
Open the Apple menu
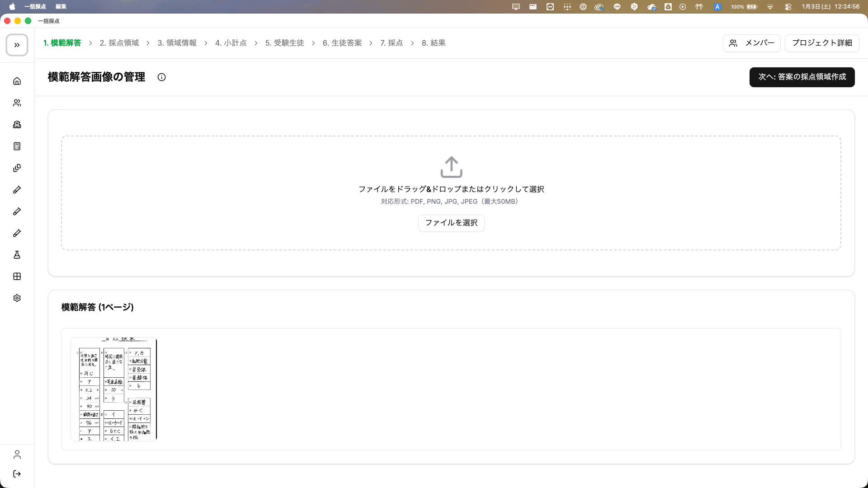point(12,7)
